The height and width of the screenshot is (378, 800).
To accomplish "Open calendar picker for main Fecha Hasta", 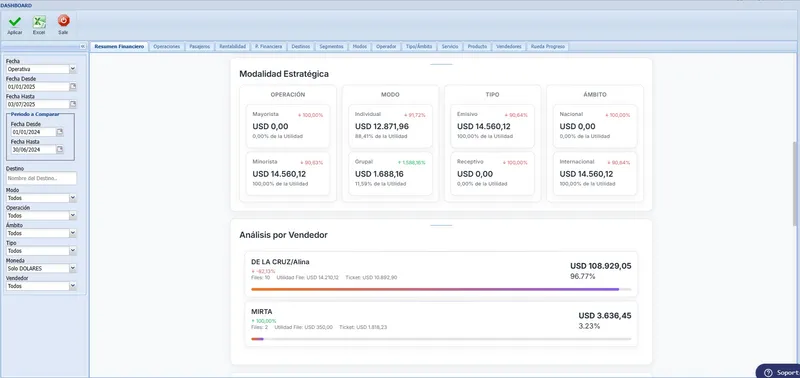I will [x=73, y=105].
